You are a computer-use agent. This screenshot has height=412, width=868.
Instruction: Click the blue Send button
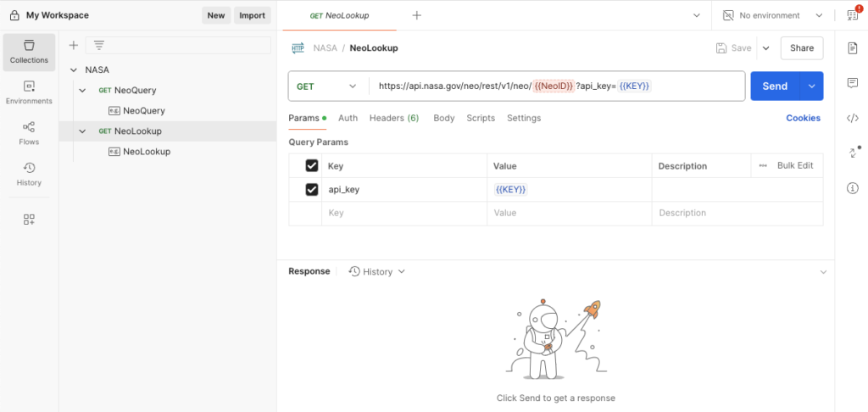click(775, 86)
